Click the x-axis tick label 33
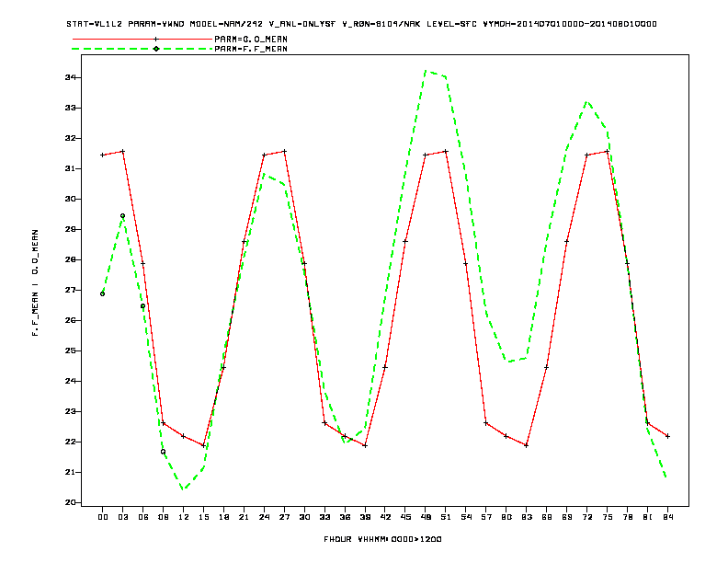This screenshot has height=563, width=728. 324,517
